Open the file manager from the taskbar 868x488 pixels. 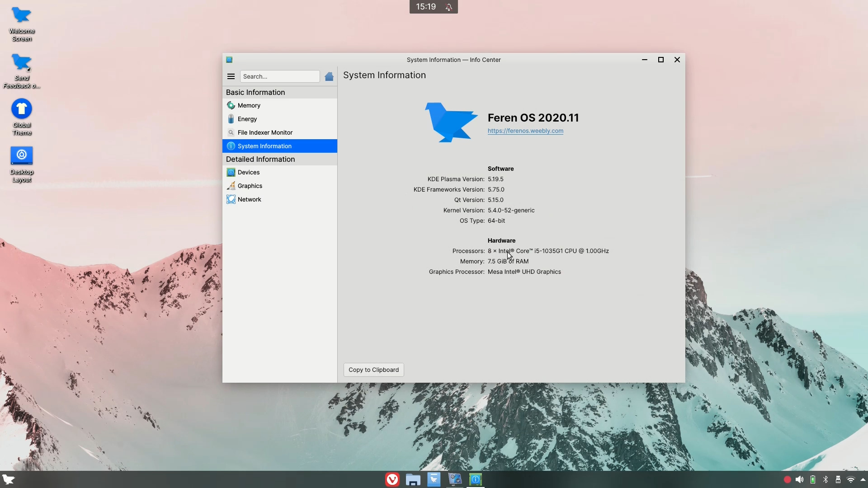[x=412, y=479]
